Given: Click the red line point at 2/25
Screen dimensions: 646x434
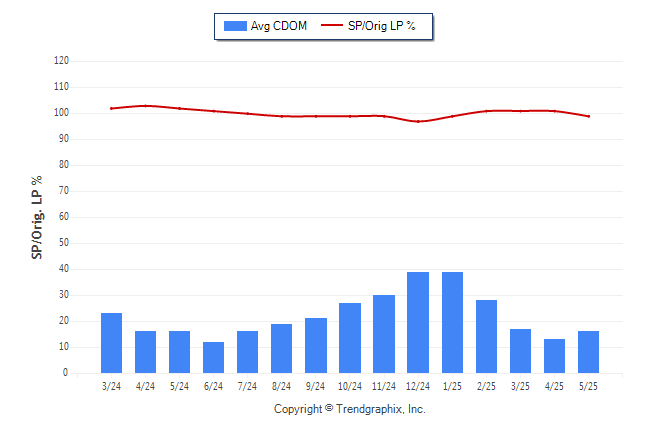Looking at the screenshot, I should [487, 111].
